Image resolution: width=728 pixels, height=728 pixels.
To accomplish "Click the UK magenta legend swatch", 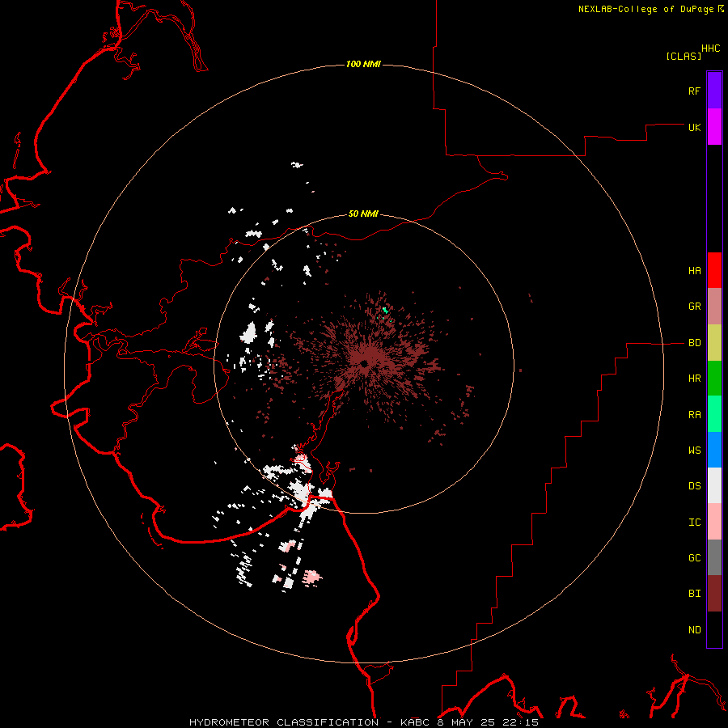I will point(714,127).
